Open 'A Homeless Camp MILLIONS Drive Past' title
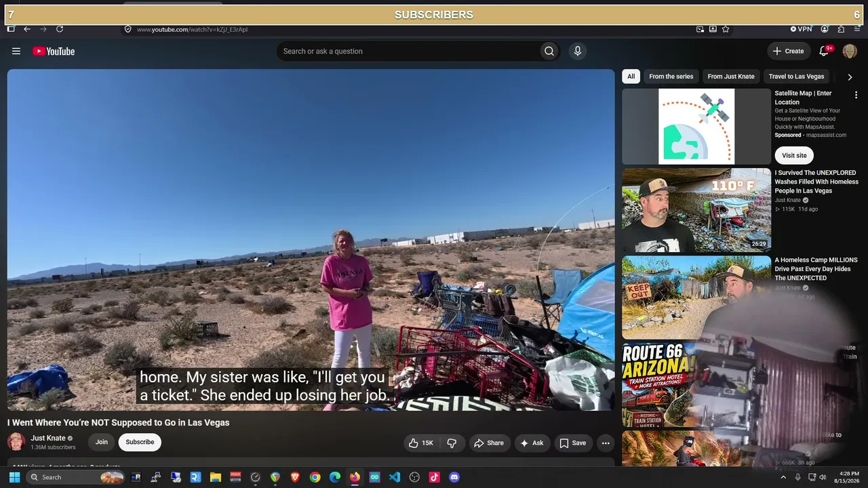The image size is (868, 488). [x=816, y=269]
